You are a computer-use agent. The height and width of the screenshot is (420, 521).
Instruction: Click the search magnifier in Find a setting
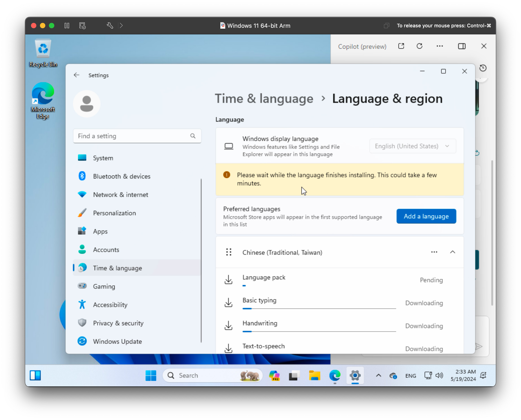pos(193,136)
